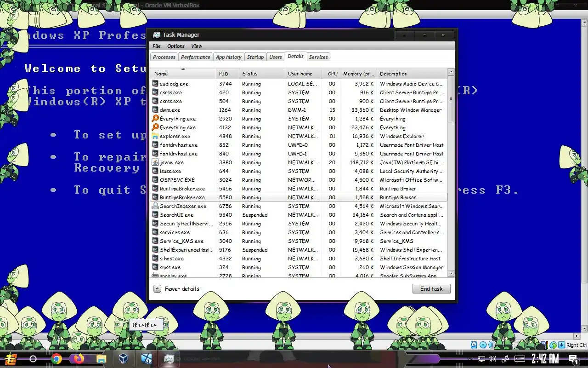
Task: Sort by the Name column header
Action: click(x=183, y=74)
